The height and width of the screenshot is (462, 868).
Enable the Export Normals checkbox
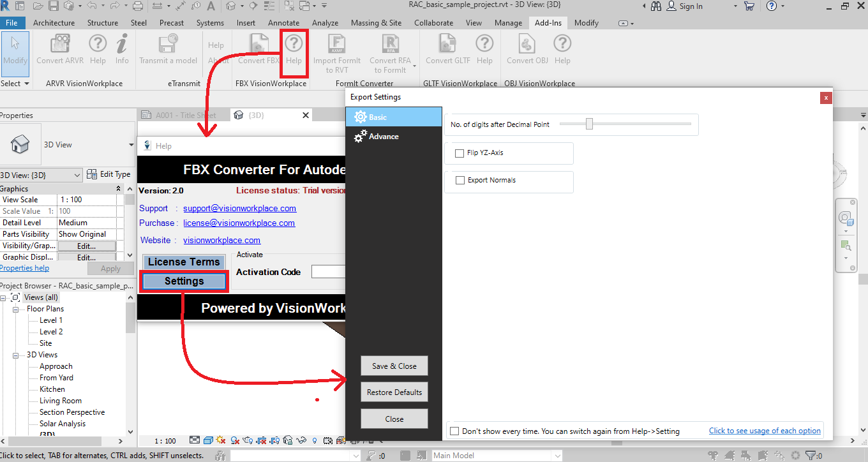click(x=460, y=181)
